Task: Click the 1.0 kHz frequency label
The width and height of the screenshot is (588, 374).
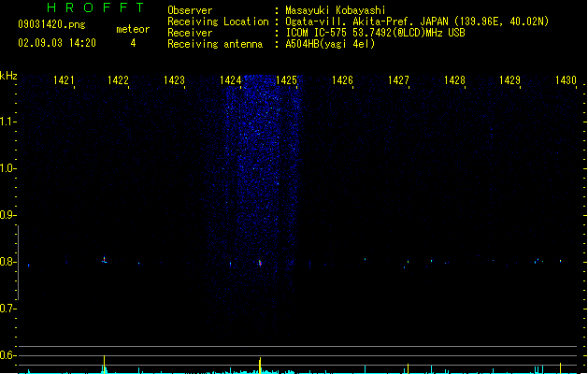Action: [x=7, y=168]
